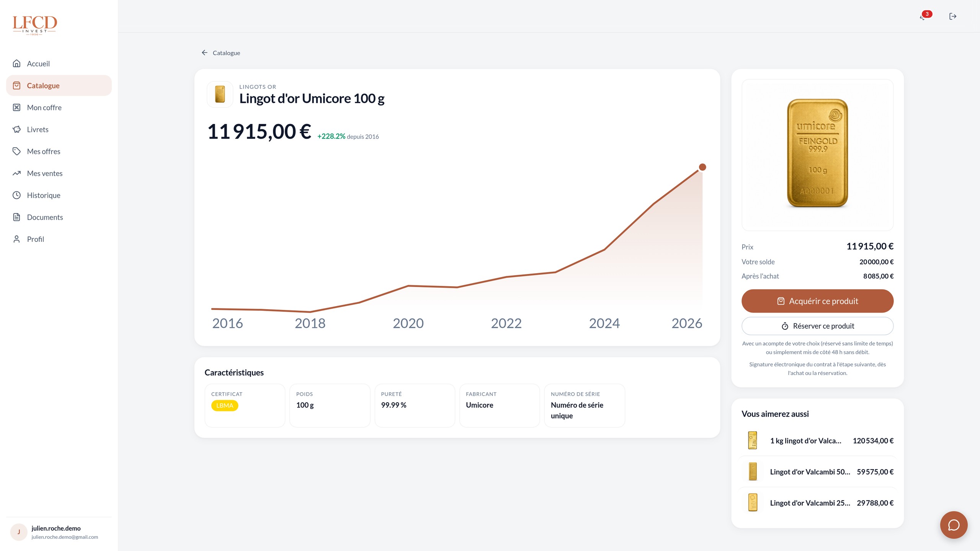Screen dimensions: 980x551
Task: Open Mon coffre in the sidebar
Action: (x=59, y=108)
